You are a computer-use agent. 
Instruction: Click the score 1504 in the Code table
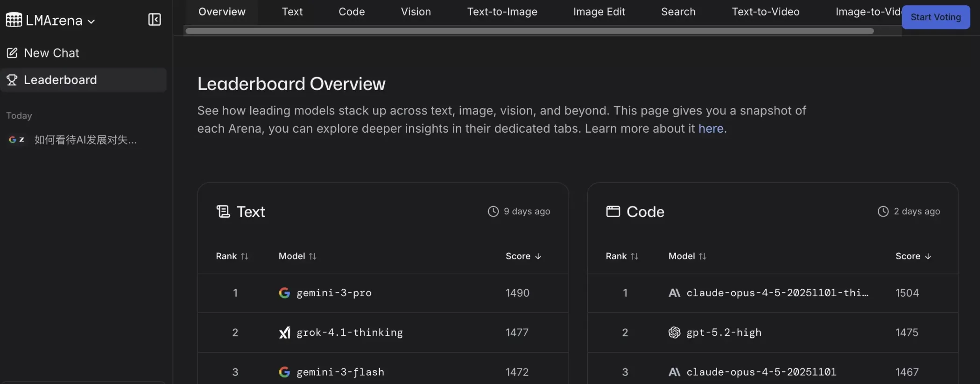coord(907,293)
